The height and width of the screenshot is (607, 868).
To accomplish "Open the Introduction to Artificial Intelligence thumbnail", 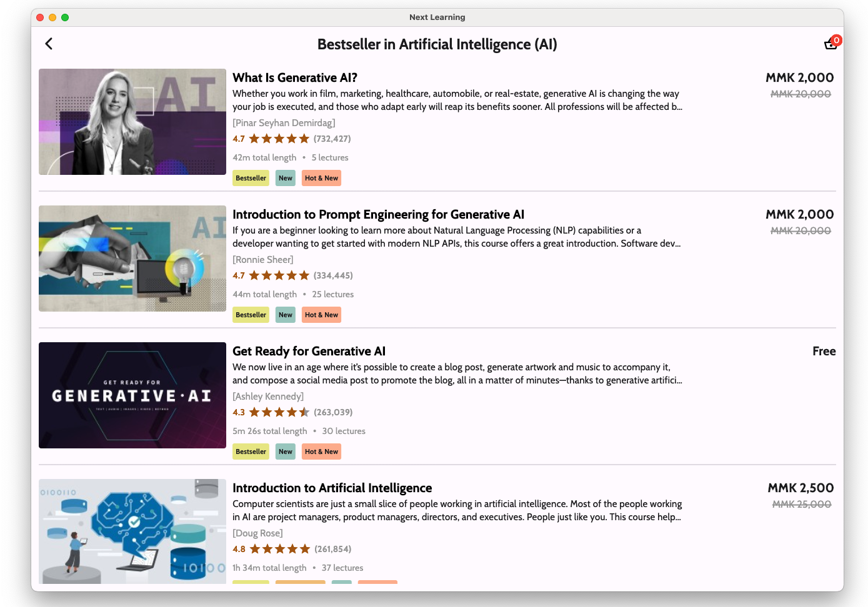I will pos(132,531).
